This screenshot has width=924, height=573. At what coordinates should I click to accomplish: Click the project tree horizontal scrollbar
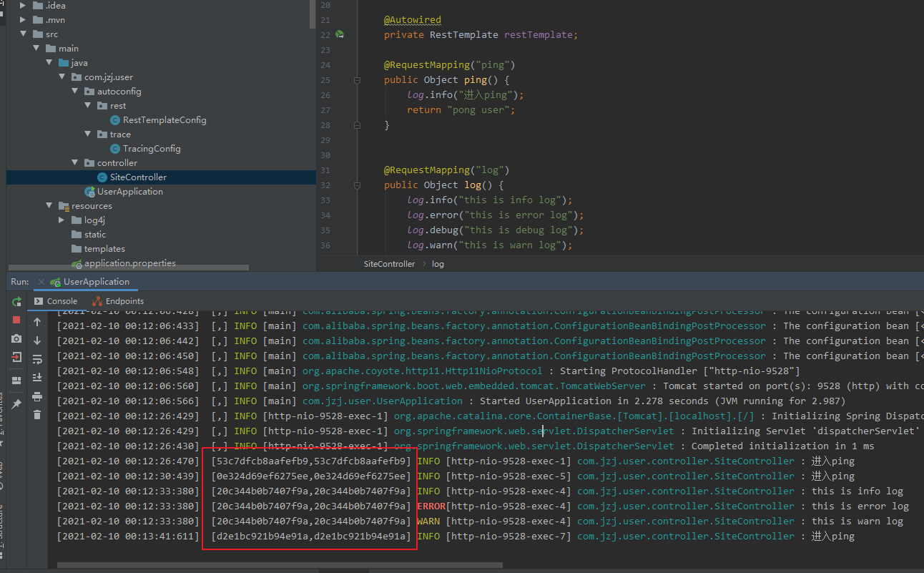129,268
